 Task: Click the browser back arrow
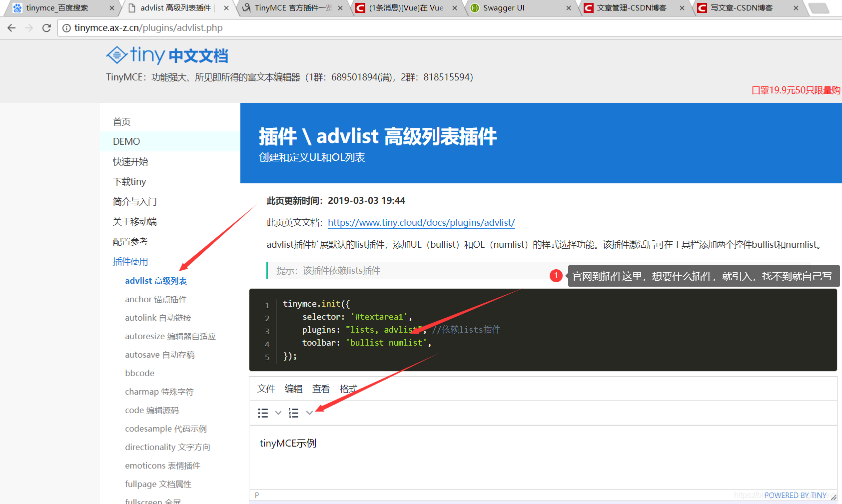[x=11, y=28]
